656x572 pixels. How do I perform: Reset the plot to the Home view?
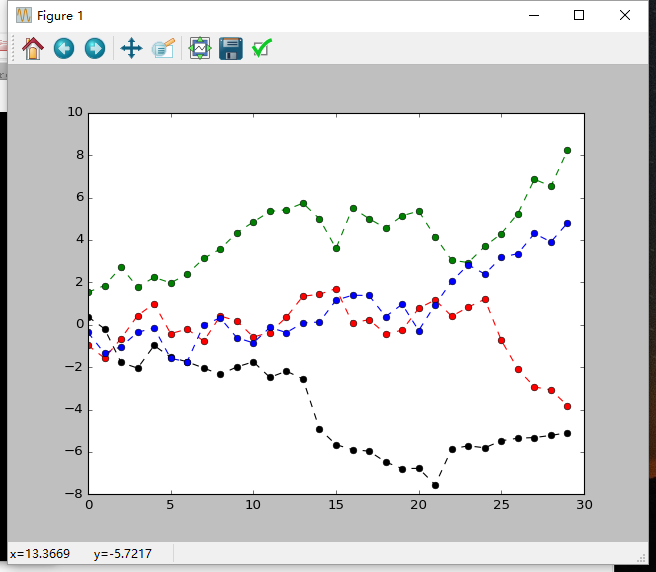coord(33,49)
